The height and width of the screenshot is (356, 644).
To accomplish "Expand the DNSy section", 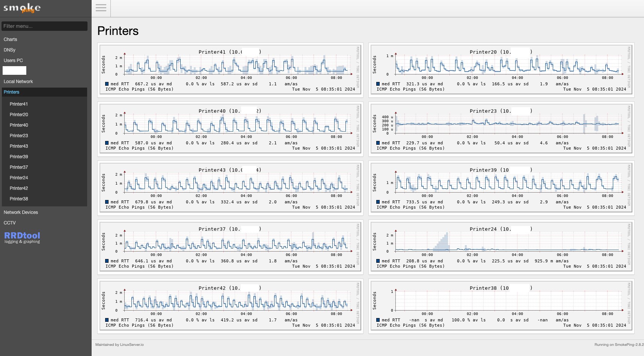I will pyautogui.click(x=10, y=50).
